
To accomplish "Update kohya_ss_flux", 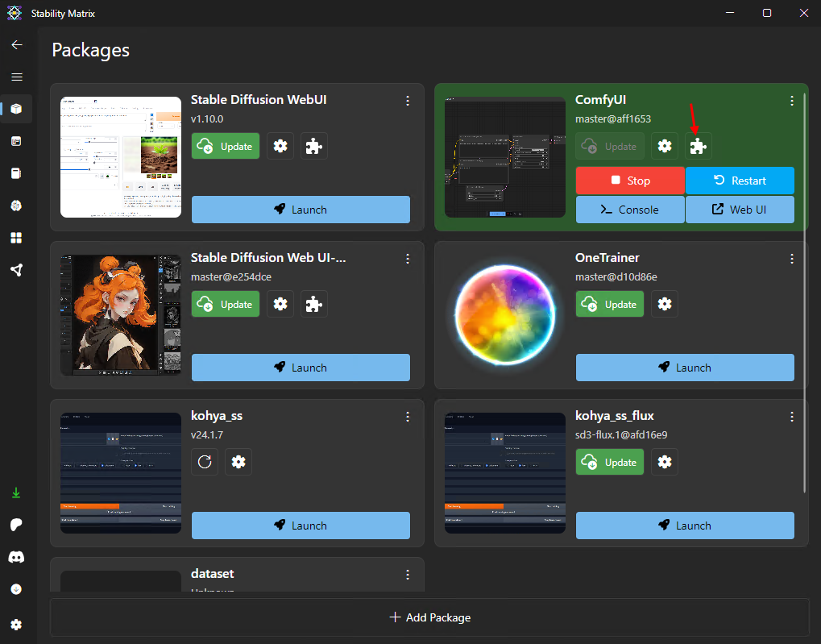I will [x=609, y=462].
